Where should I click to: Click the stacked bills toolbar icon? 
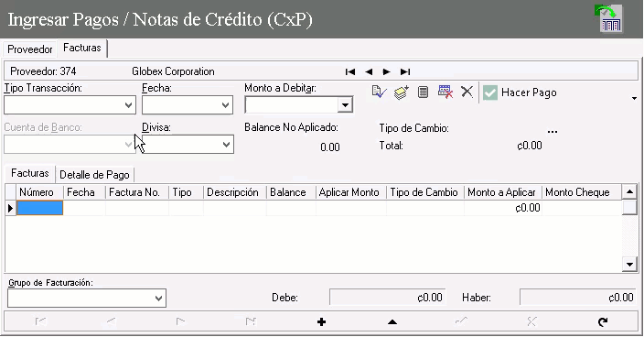[x=401, y=92]
